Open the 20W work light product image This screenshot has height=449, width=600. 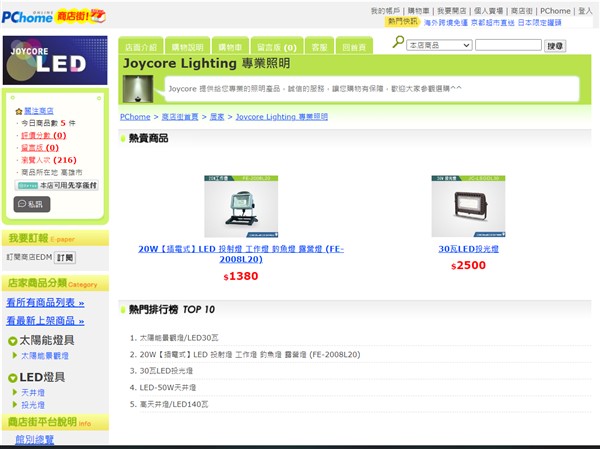pos(241,207)
